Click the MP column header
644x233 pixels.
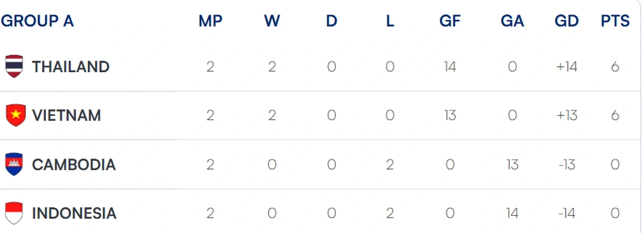point(210,21)
